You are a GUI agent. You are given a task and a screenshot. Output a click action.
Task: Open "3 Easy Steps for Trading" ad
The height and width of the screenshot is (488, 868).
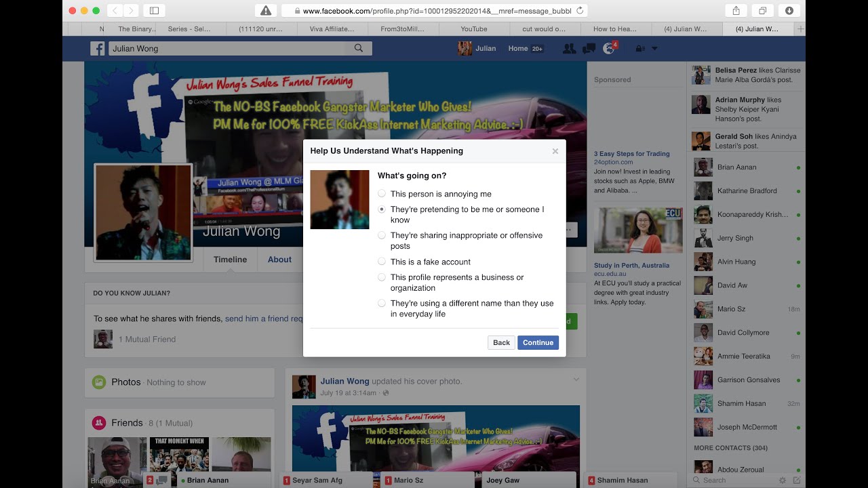point(631,154)
